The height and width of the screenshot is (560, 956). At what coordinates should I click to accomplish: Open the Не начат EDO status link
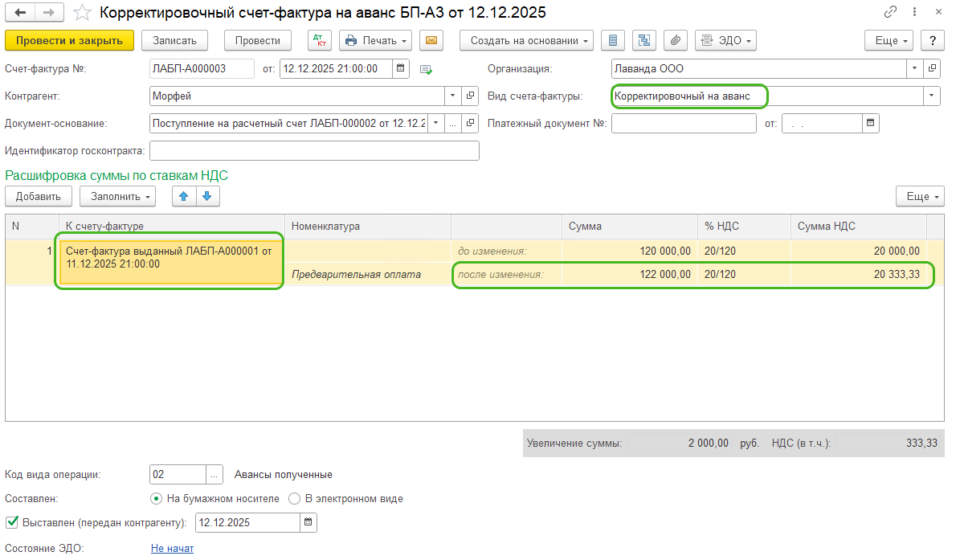(x=172, y=549)
